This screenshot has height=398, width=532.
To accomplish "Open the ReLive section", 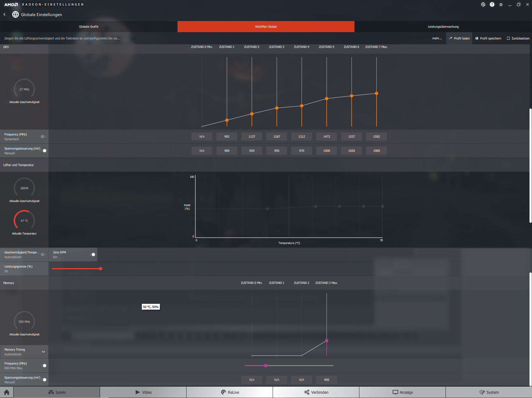I will (x=230, y=392).
